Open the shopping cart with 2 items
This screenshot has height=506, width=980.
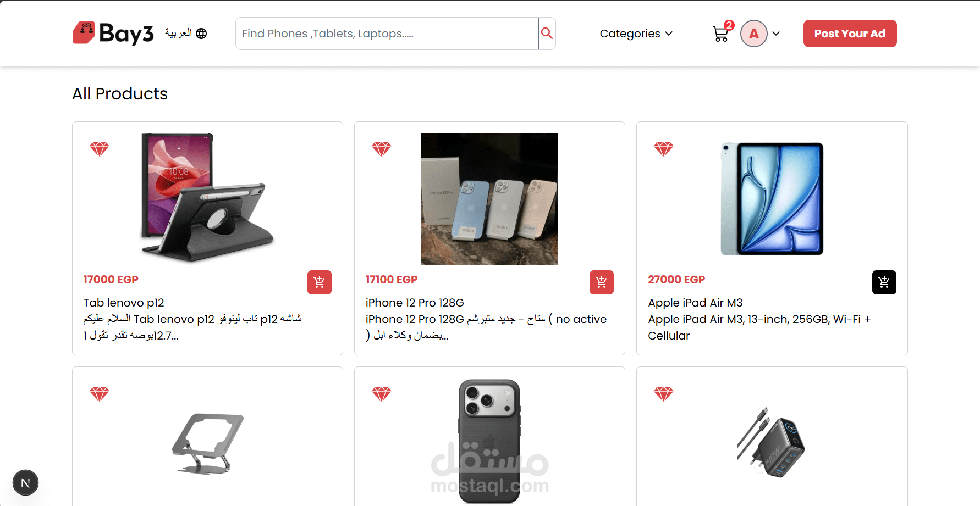tap(722, 32)
